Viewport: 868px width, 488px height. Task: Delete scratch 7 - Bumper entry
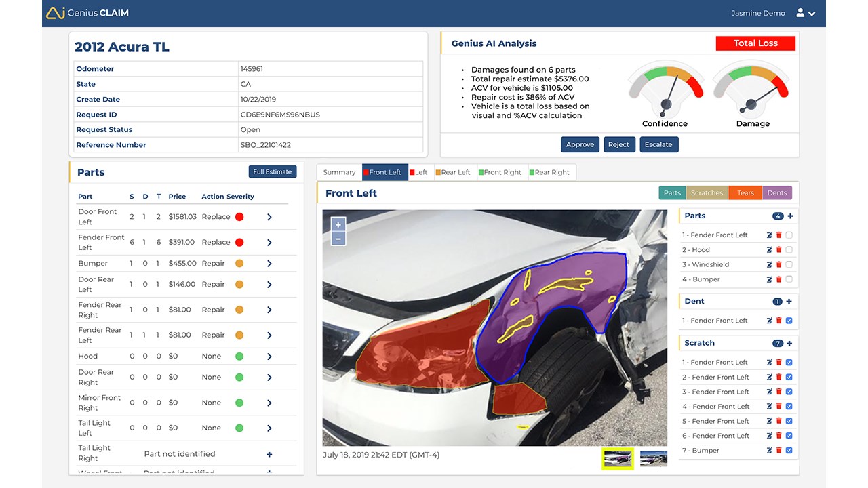click(x=778, y=451)
